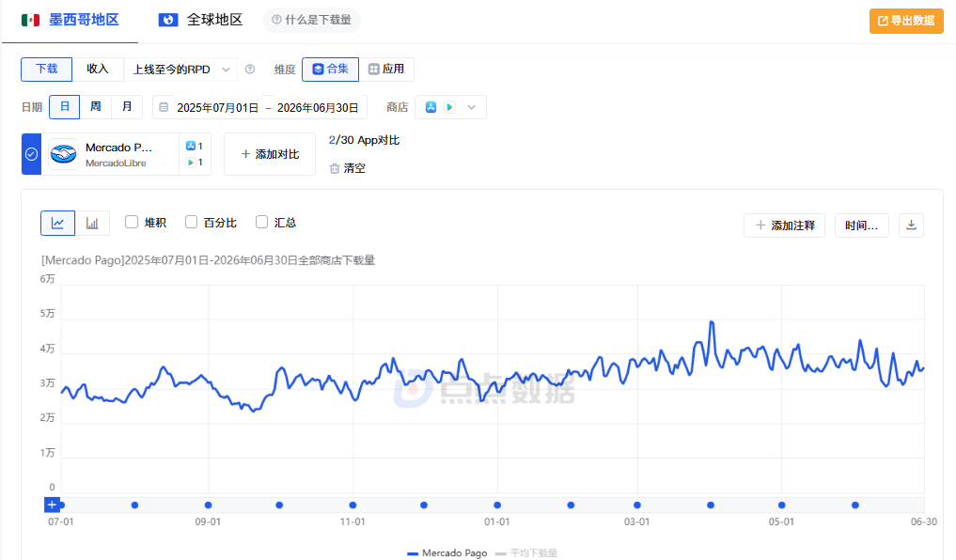Click the timeline marker under 11-01
The image size is (956, 560).
[x=353, y=506]
